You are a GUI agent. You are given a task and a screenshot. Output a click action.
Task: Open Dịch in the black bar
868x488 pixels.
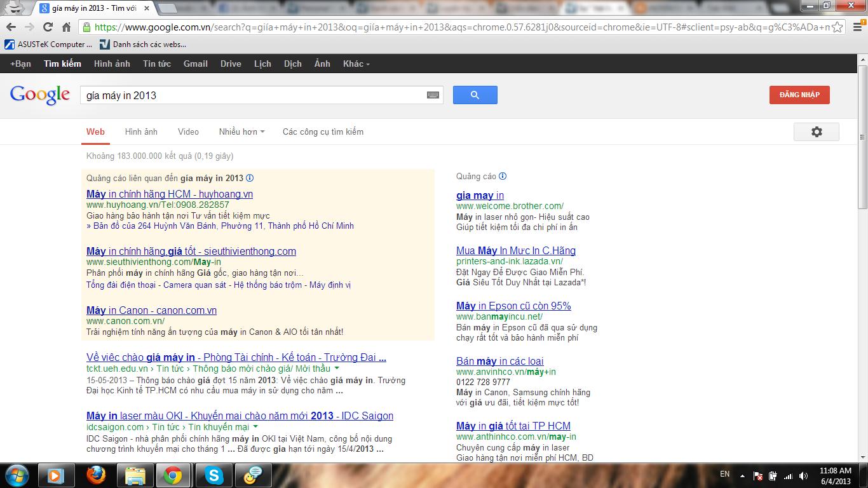[293, 64]
